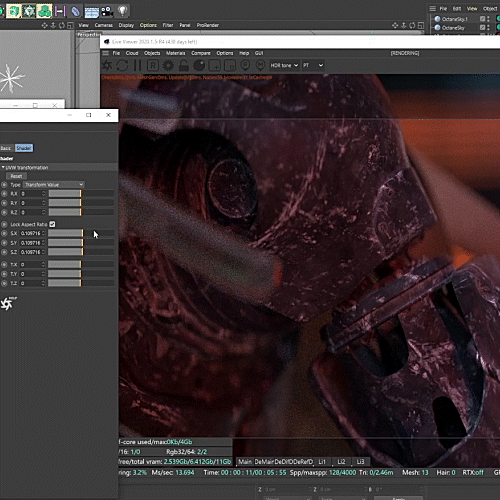
Task: Toggle OctaneSky.1 layer checkbox in Object Manager
Action: tap(482, 19)
